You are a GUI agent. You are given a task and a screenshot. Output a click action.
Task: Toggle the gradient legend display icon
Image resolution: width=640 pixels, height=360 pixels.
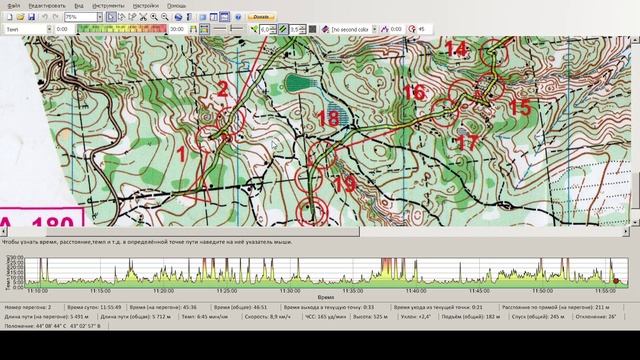point(204,29)
